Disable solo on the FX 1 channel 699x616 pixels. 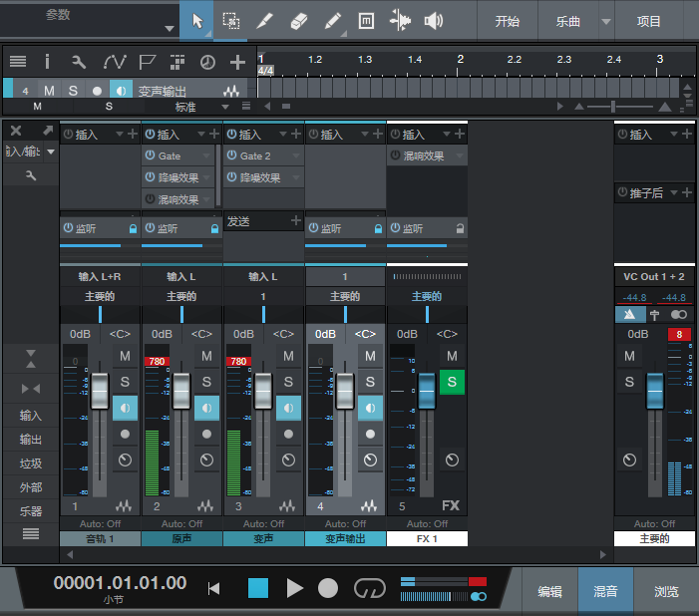point(452,382)
